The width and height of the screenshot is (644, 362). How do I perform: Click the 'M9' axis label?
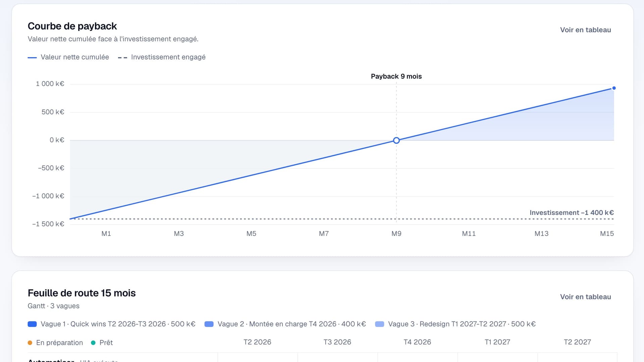tap(396, 234)
